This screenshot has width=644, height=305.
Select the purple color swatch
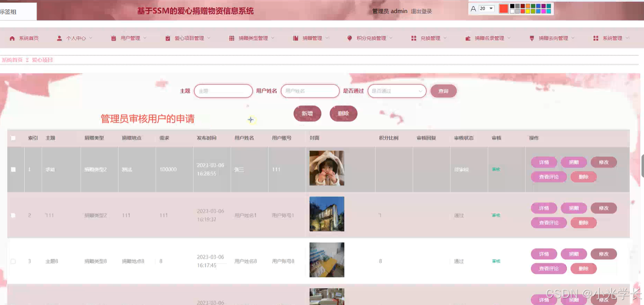pos(543,6)
